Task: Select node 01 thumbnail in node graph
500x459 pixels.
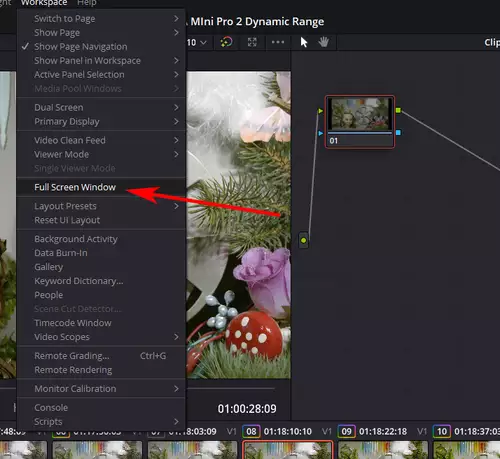Action: point(360,114)
